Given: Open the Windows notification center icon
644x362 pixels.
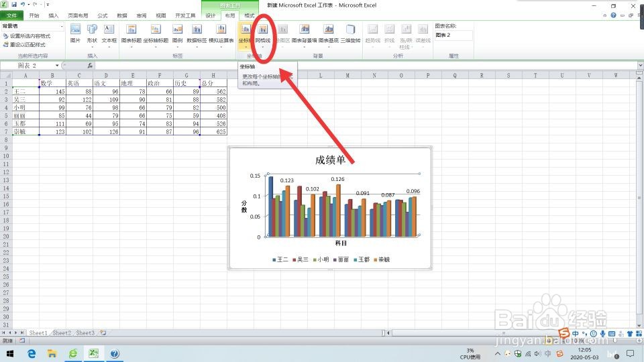Looking at the screenshot, I should pyautogui.click(x=630, y=353).
